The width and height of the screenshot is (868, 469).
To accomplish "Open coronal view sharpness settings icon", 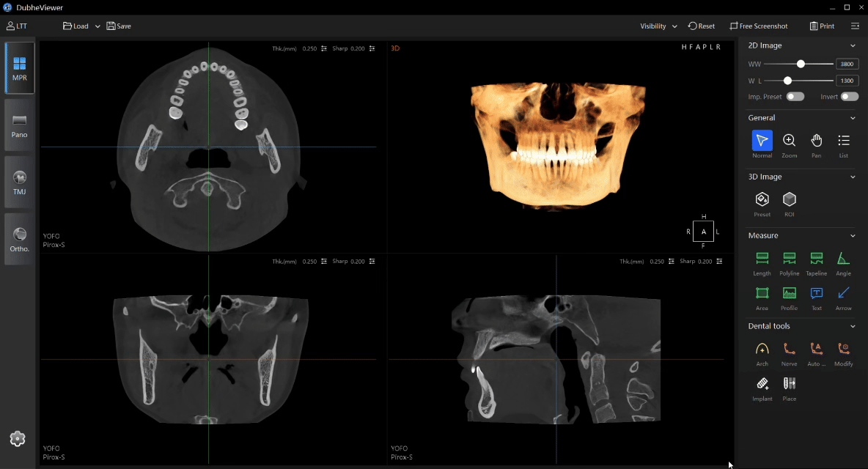I will (372, 262).
